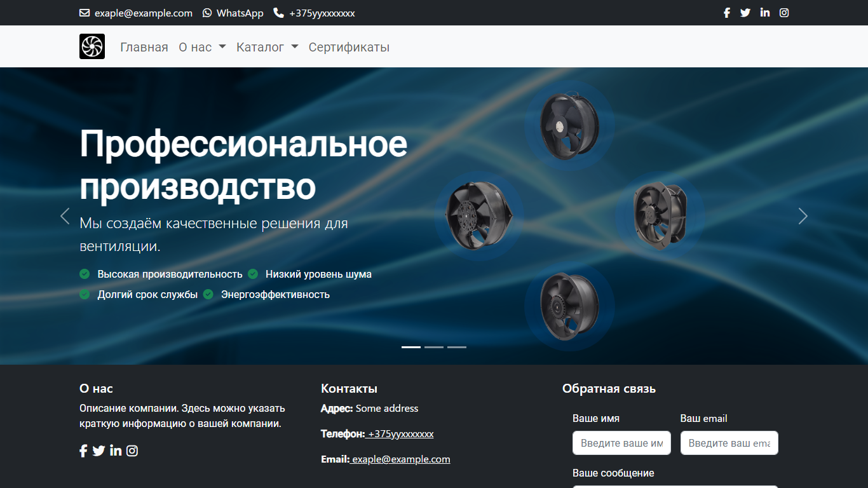Screen dimensions: 868x488
Task: Select the first carousel indicator
Action: pos(411,347)
